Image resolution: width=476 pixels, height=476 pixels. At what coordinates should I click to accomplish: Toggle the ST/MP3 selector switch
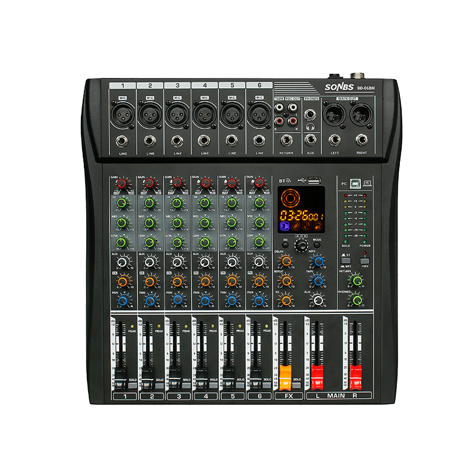tap(346, 262)
